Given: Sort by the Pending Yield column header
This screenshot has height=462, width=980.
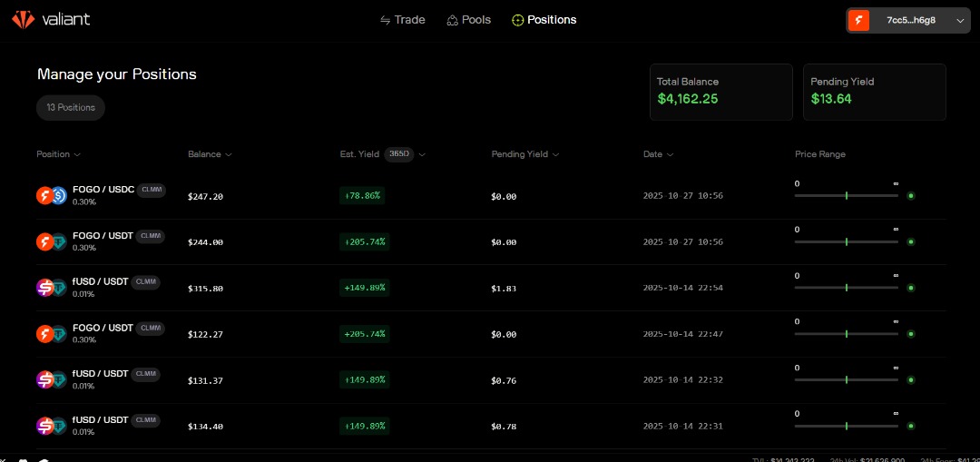Looking at the screenshot, I should tap(525, 154).
